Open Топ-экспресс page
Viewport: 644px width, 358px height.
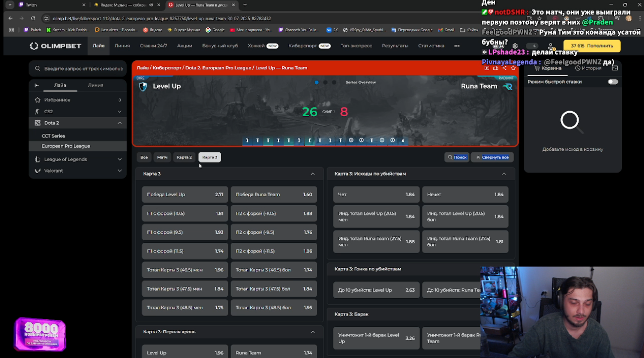point(356,45)
